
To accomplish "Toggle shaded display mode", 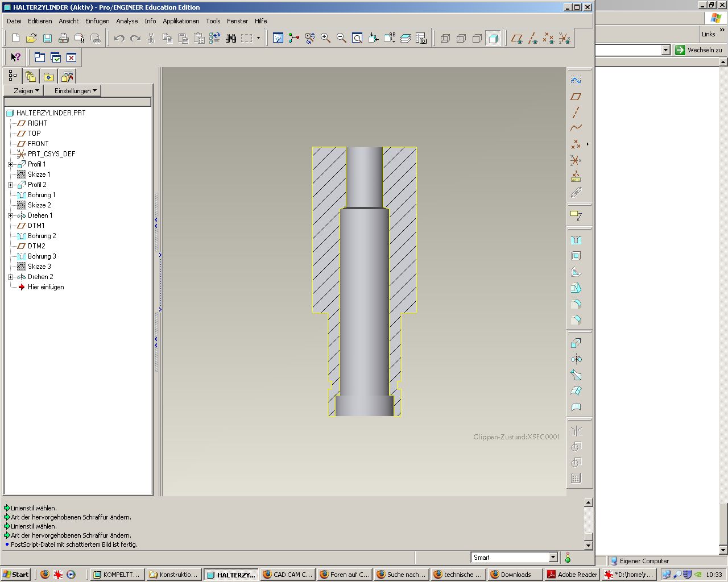I will tap(494, 39).
